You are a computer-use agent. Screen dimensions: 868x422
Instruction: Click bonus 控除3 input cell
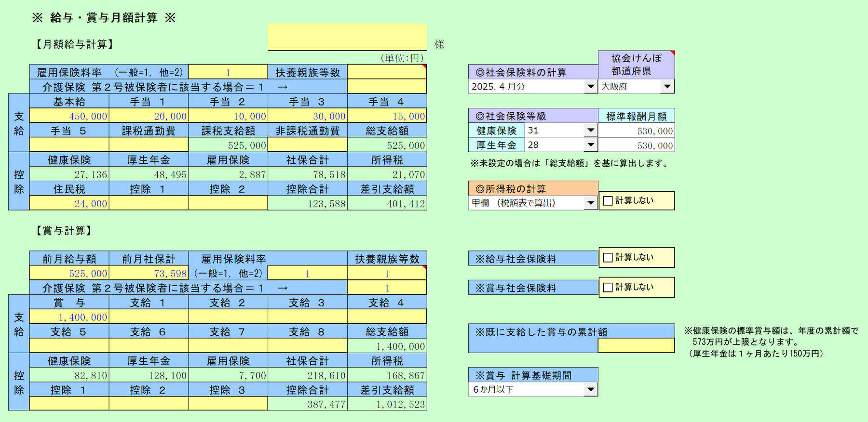[x=228, y=404]
